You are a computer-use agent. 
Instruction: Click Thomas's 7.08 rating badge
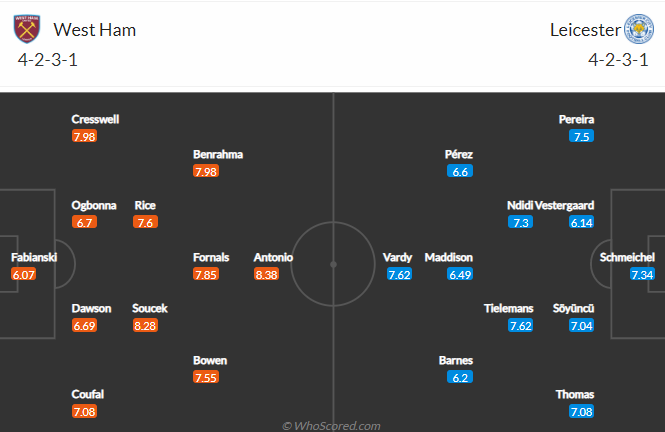(581, 411)
